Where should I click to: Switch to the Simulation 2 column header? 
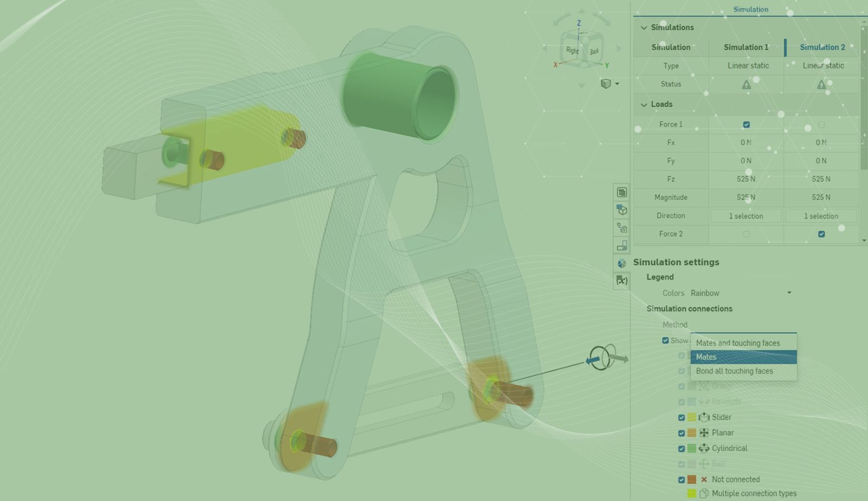click(x=822, y=47)
